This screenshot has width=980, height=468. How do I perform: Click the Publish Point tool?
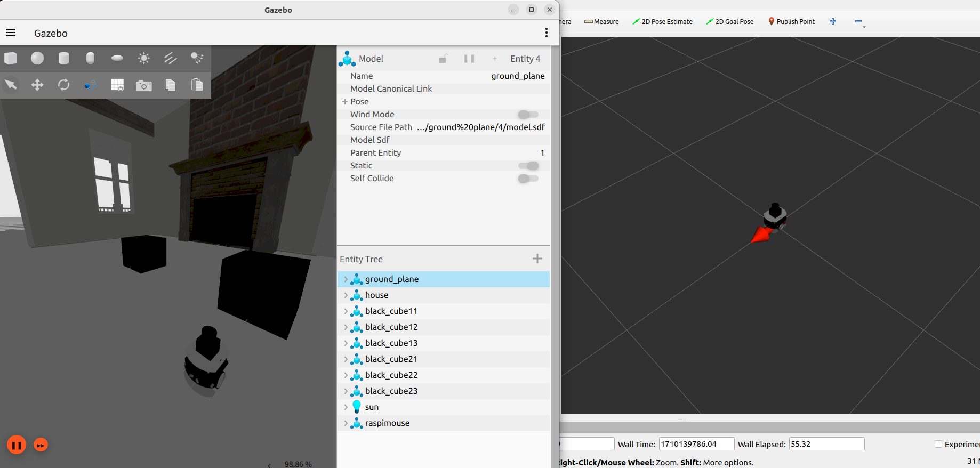[791, 22]
